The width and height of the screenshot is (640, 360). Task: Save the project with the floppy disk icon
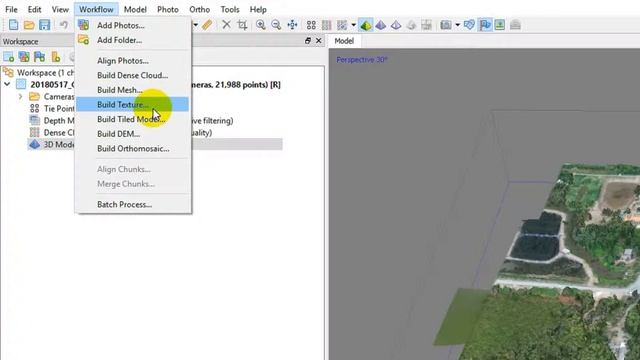[x=44, y=25]
